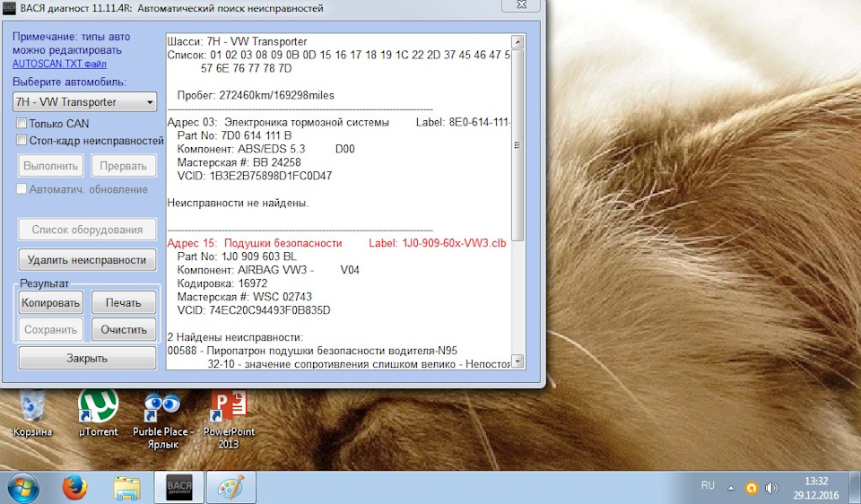Click the Очистить button
Screen dimensions: 861x504
click(124, 329)
